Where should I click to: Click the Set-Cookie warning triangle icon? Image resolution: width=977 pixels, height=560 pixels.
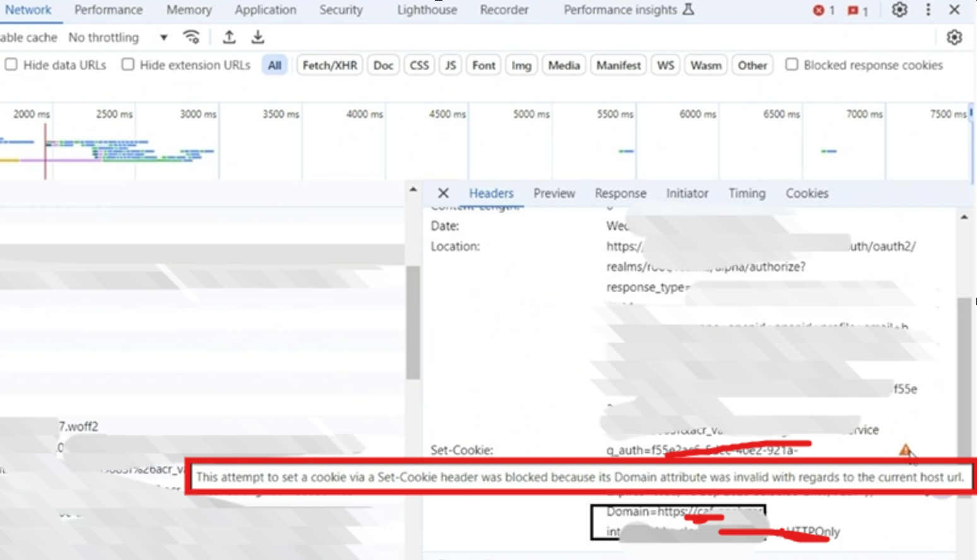[905, 450]
